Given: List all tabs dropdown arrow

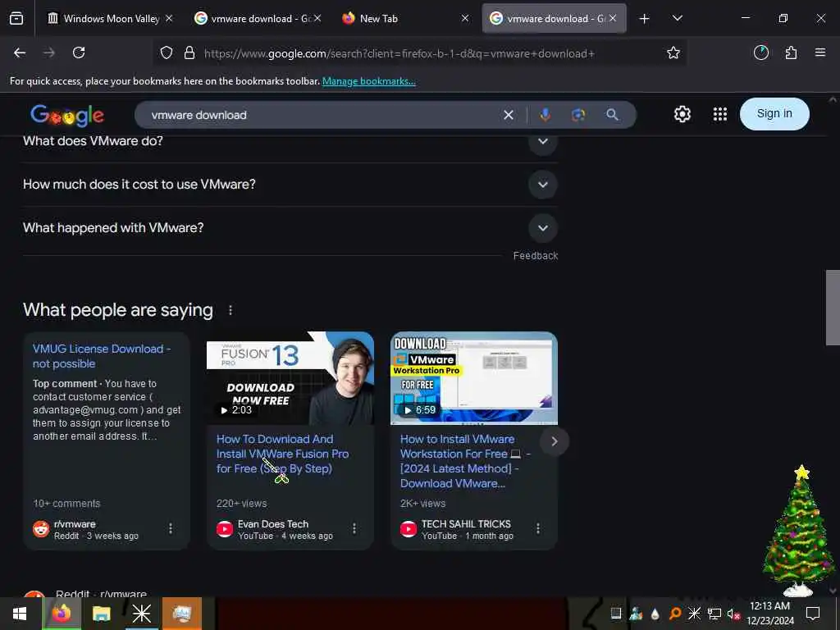Looking at the screenshot, I should click(x=677, y=18).
